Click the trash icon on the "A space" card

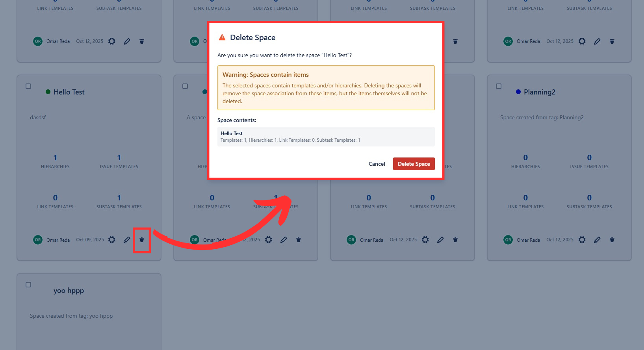click(x=299, y=240)
